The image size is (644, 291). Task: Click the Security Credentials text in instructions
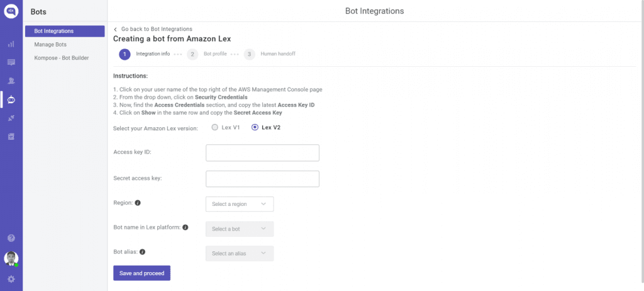pyautogui.click(x=222, y=98)
